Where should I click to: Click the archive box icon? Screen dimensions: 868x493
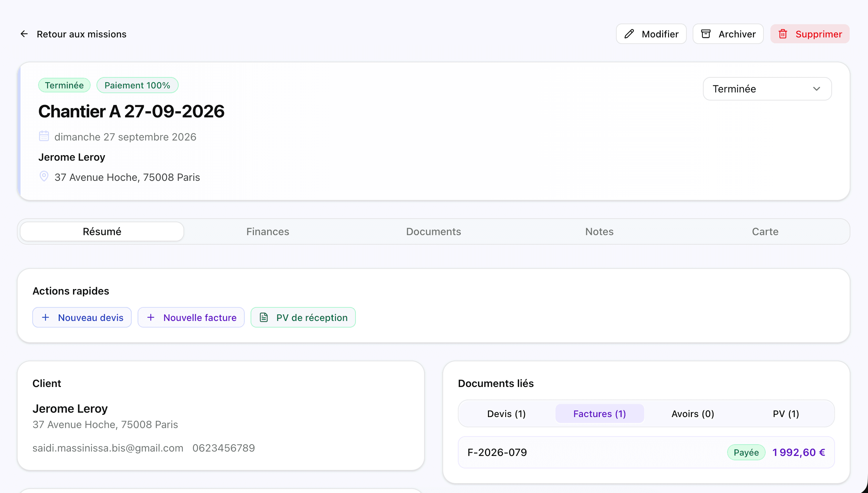click(x=706, y=34)
